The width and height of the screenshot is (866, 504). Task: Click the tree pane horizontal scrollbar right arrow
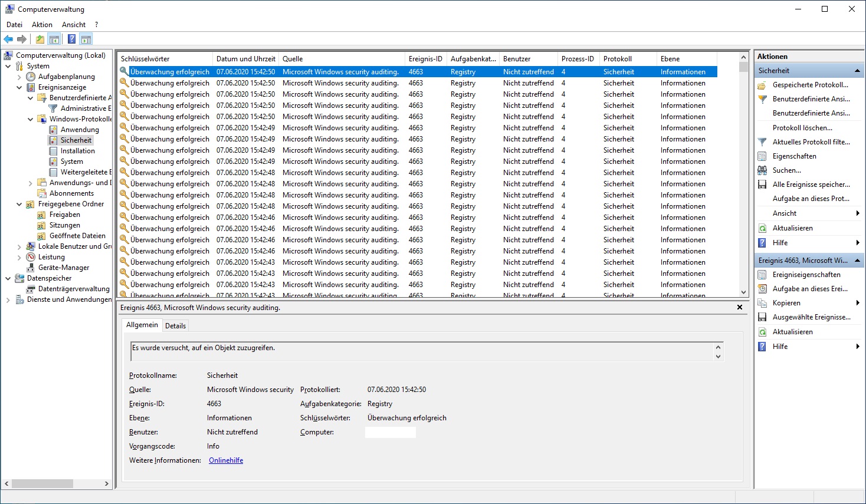coord(107,483)
